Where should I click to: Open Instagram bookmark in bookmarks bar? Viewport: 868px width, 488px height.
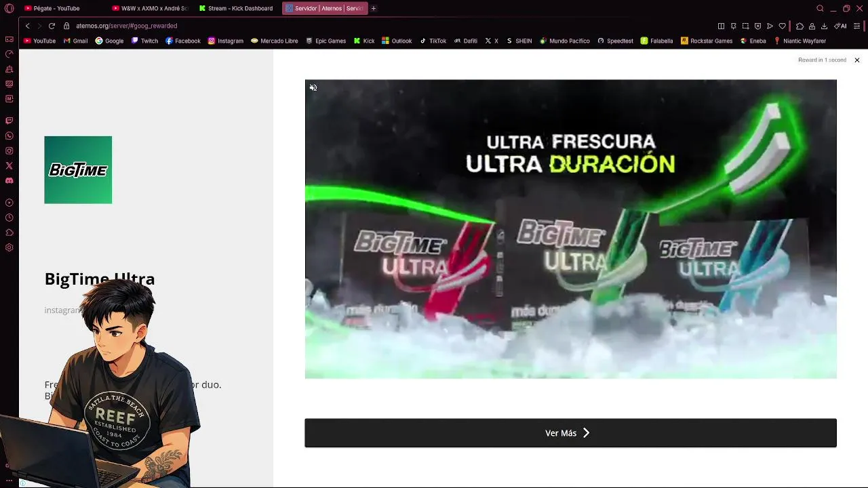[226, 41]
